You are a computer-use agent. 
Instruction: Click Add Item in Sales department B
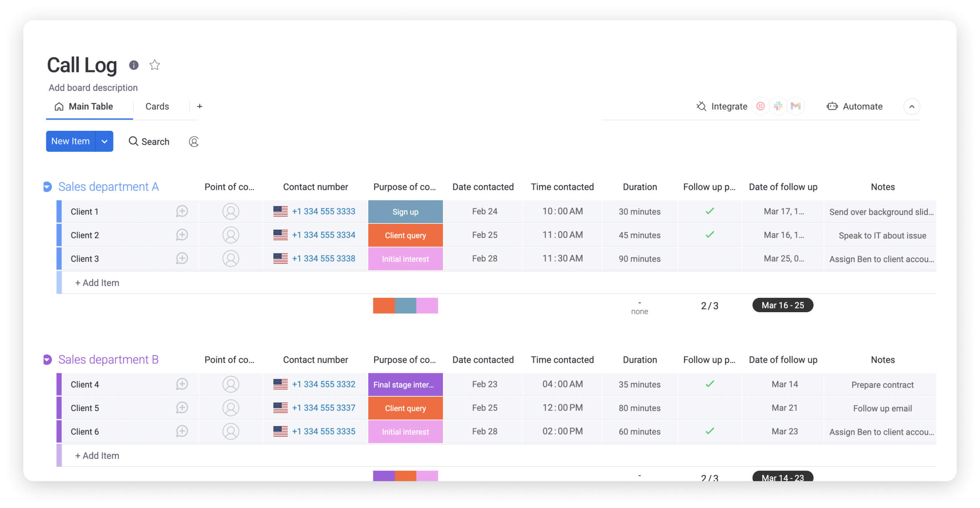click(97, 454)
